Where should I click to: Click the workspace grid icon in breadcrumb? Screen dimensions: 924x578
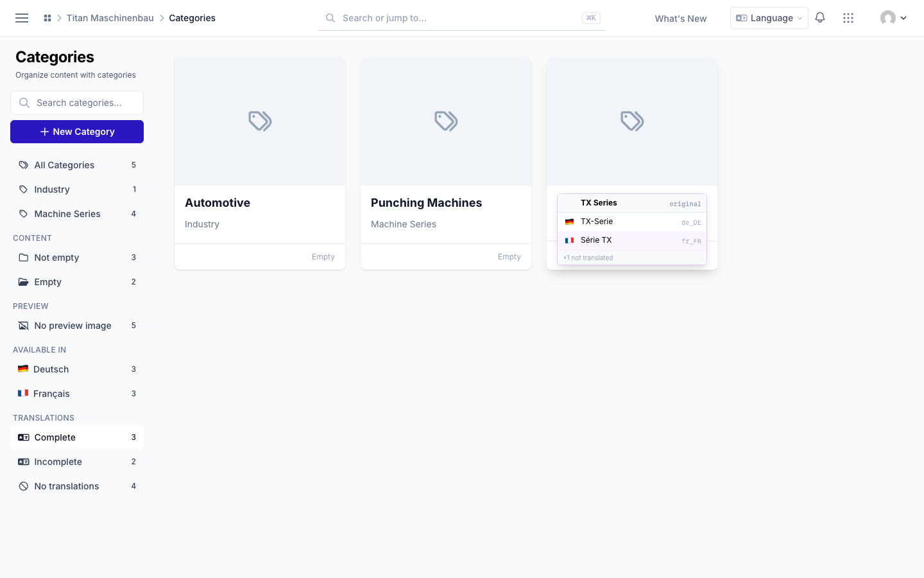point(47,18)
